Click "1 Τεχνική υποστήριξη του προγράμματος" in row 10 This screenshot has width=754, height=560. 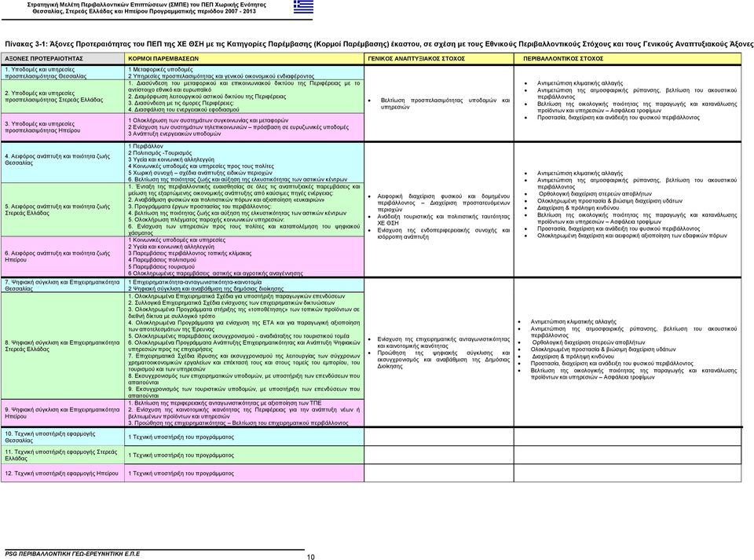tap(181, 437)
